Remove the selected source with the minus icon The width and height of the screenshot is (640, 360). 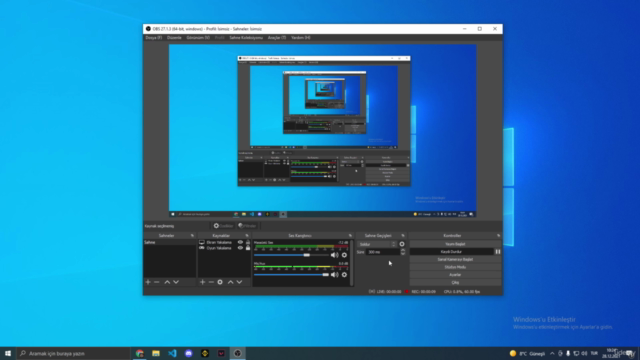[211, 282]
